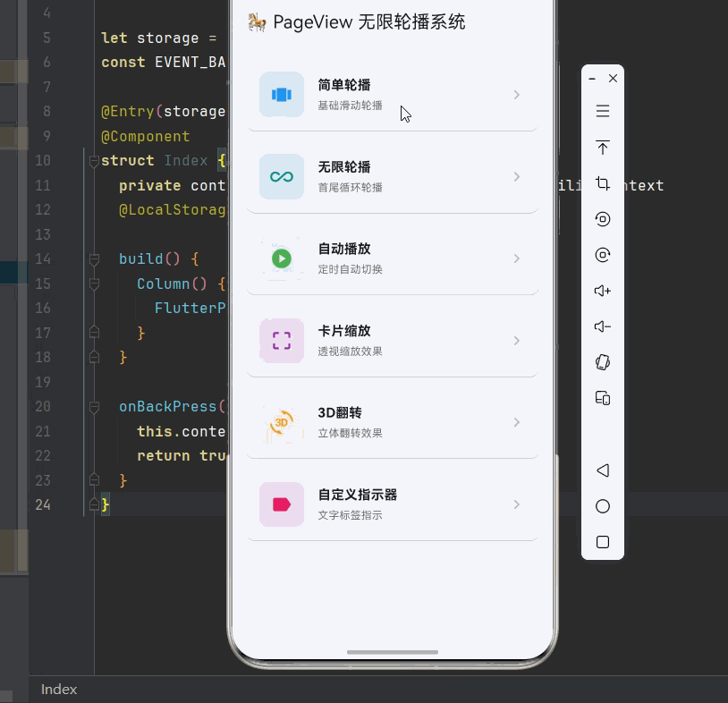Increase emulator volume with volume-up icon
The image size is (728, 703).
pos(603,291)
